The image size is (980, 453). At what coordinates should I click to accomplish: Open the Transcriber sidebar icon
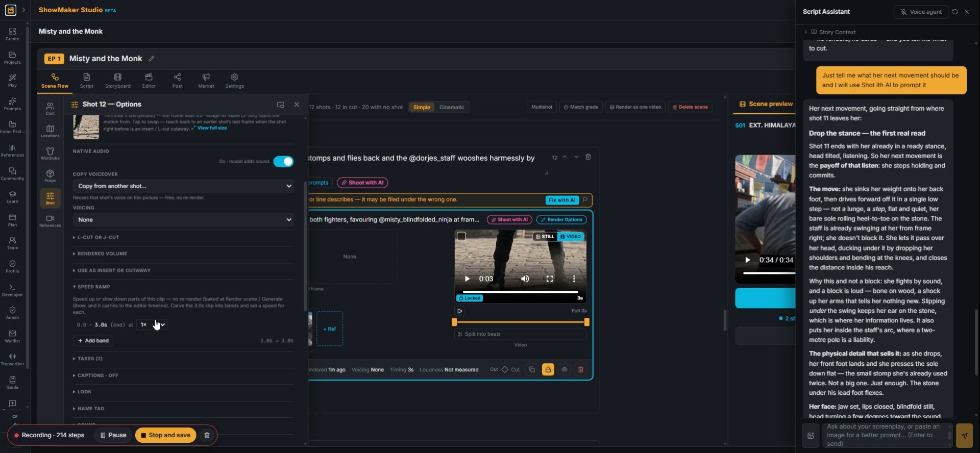click(12, 359)
